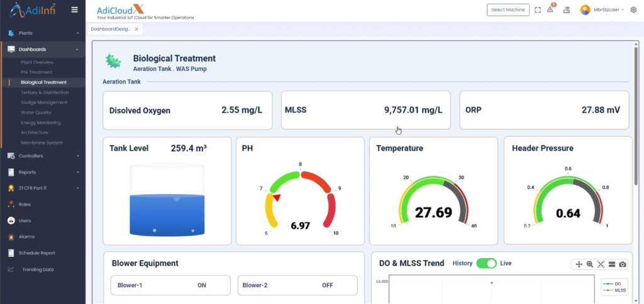
Task: Click the autoscale icon in trend chart toolbar
Action: (x=601, y=264)
